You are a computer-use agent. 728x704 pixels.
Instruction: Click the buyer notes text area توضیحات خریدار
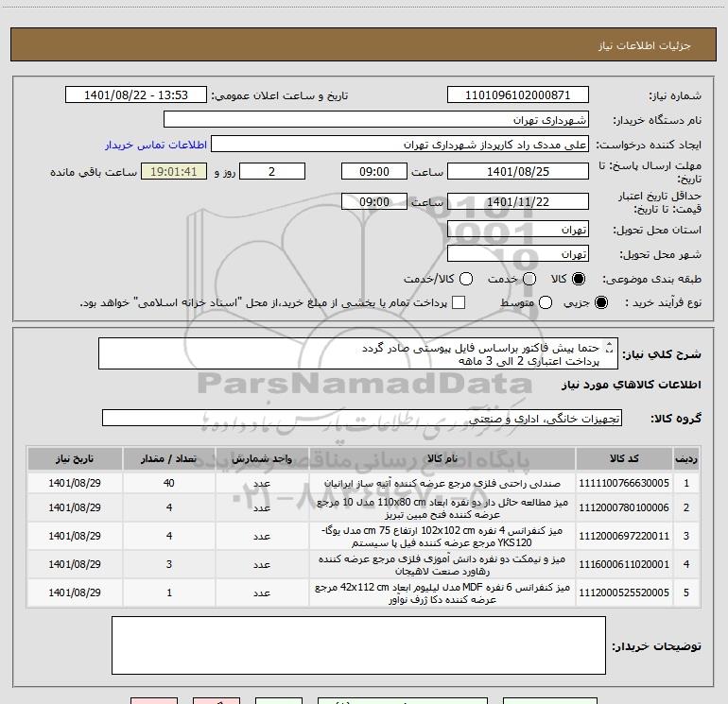[x=358, y=645]
